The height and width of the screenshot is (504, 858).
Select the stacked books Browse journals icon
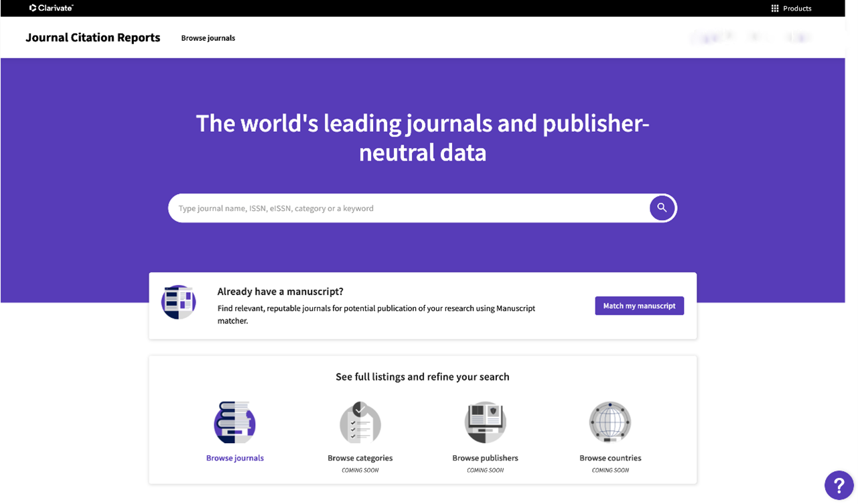click(234, 422)
